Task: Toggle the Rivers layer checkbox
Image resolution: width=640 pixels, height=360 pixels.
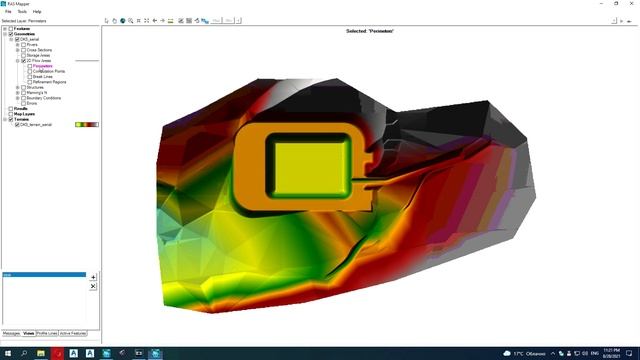Action: coord(24,44)
